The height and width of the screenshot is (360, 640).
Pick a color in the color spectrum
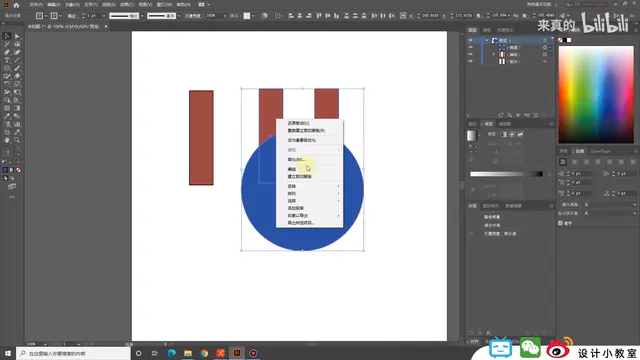point(596,94)
